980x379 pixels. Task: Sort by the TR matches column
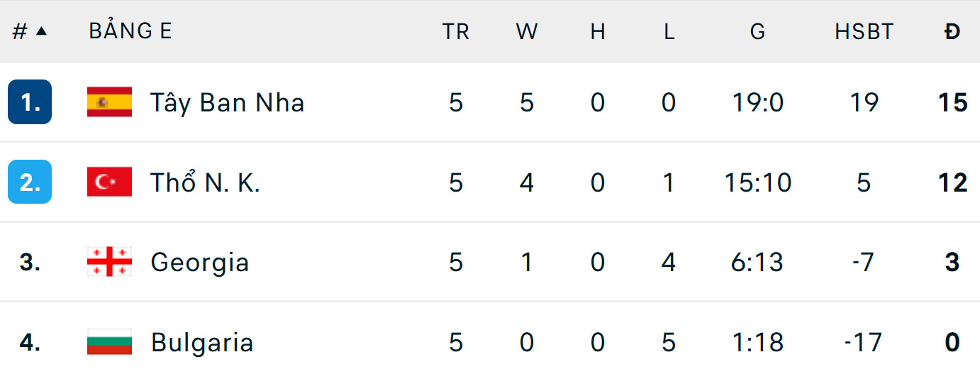click(x=455, y=31)
